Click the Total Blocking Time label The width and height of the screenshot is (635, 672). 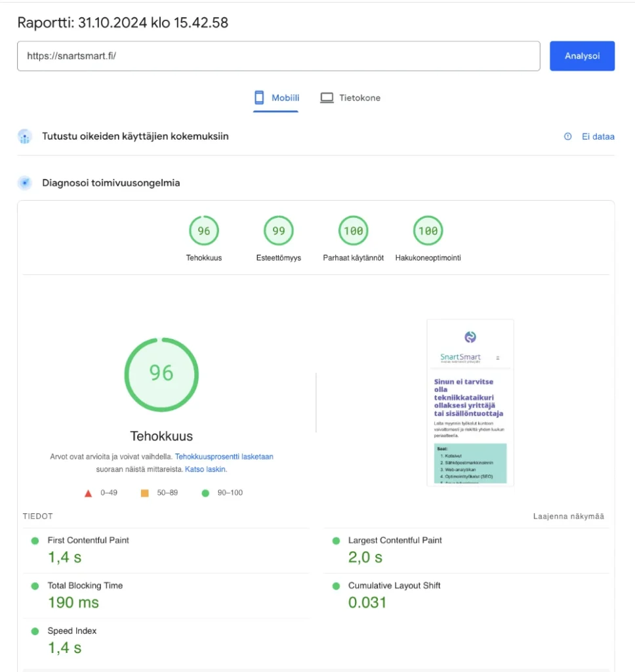tap(85, 585)
